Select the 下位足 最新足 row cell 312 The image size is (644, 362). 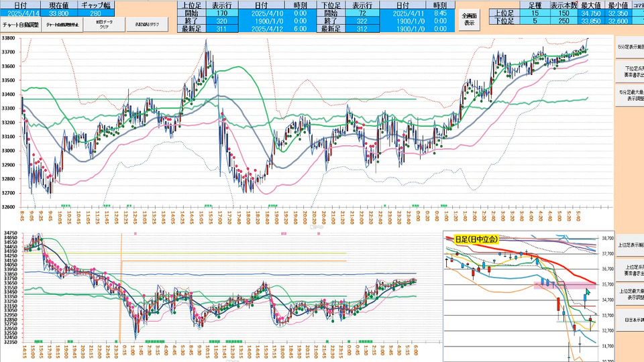point(362,29)
